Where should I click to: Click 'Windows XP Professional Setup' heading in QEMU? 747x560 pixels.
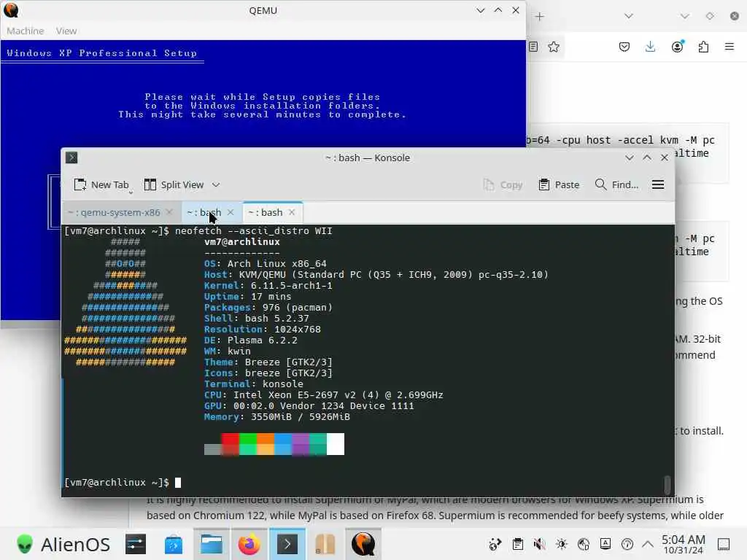click(101, 53)
